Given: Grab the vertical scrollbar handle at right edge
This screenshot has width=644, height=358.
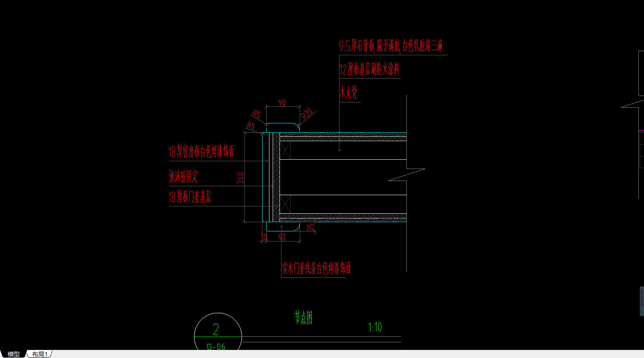Looking at the screenshot, I should (x=642, y=301).
